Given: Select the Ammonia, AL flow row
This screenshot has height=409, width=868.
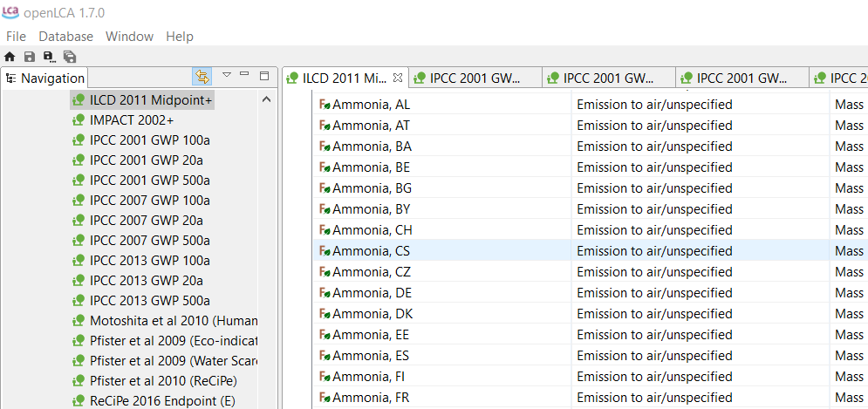Looking at the screenshot, I should pos(590,104).
